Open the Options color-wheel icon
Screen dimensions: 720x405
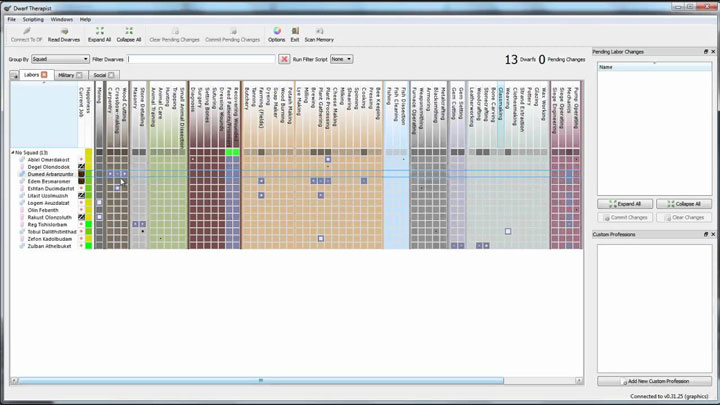click(277, 31)
